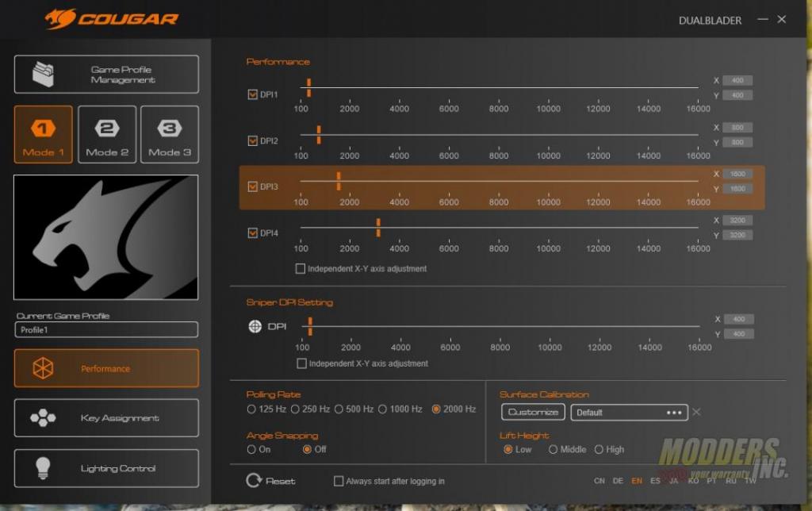The width and height of the screenshot is (812, 511).
Task: Switch to Mode 3
Action: click(x=170, y=134)
